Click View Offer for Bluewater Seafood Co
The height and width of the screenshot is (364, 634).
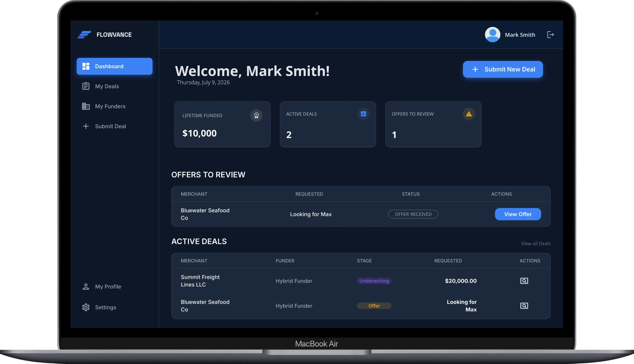tap(518, 214)
